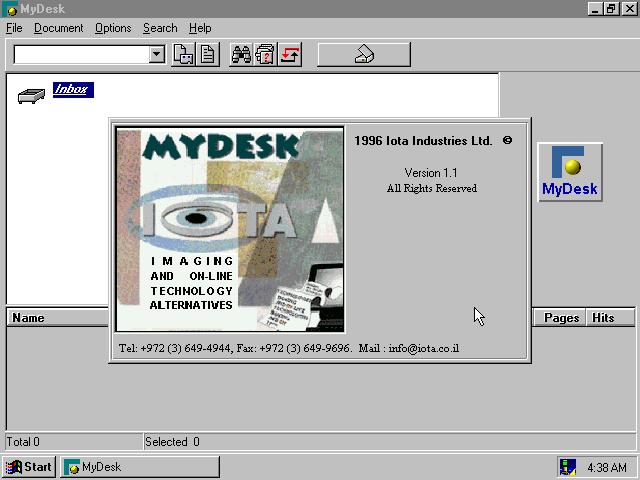Click the single page document toolbar icon
The image size is (640, 480).
coord(208,54)
